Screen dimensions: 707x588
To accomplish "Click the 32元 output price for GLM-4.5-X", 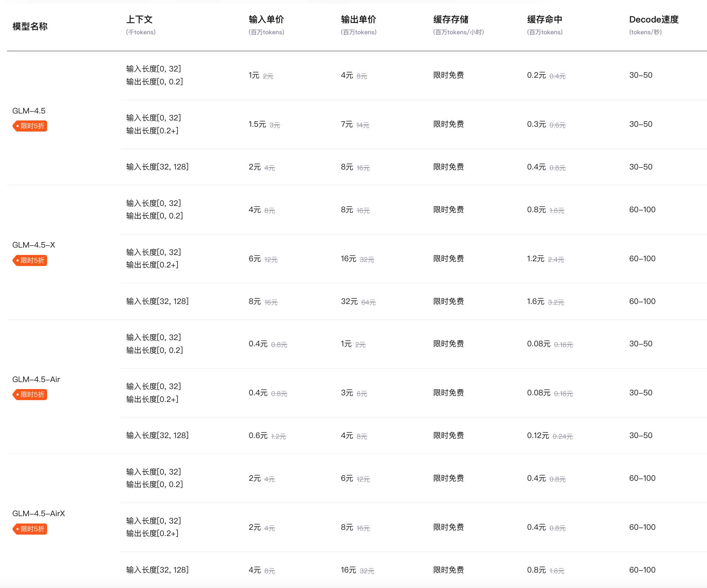I will [x=349, y=301].
